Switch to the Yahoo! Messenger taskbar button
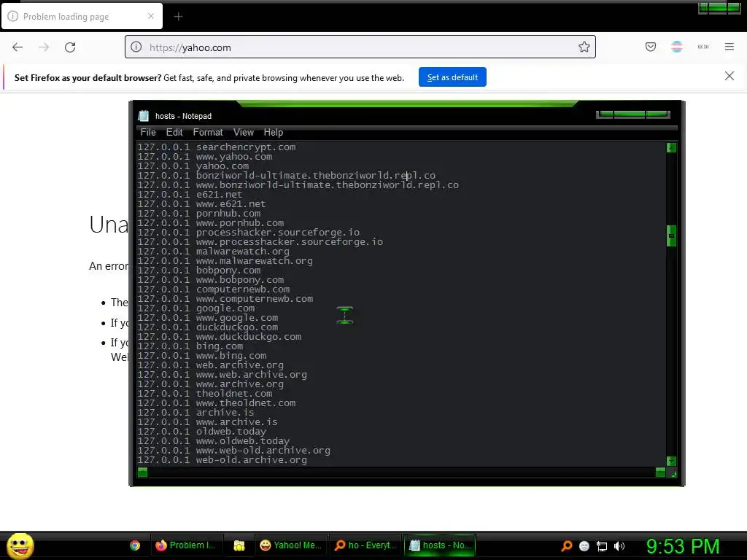Viewport: 747px width, 560px height. [290, 545]
